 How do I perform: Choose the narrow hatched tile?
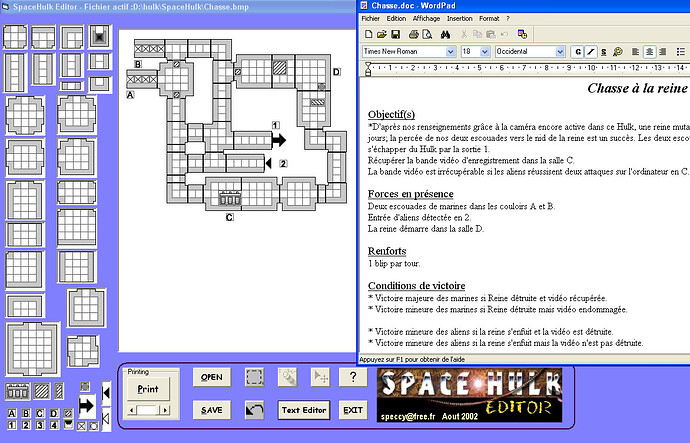point(59,391)
